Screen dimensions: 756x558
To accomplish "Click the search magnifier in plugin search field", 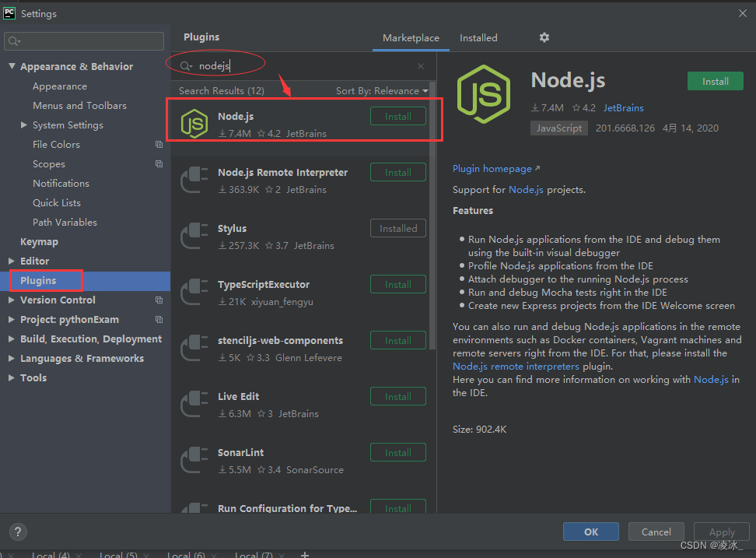I will [x=186, y=66].
